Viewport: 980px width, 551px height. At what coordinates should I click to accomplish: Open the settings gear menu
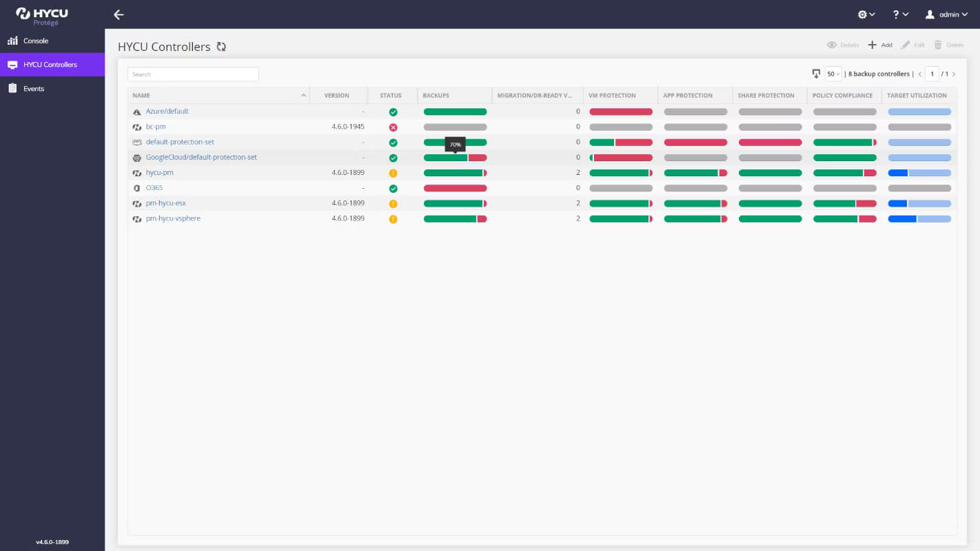[x=866, y=14]
